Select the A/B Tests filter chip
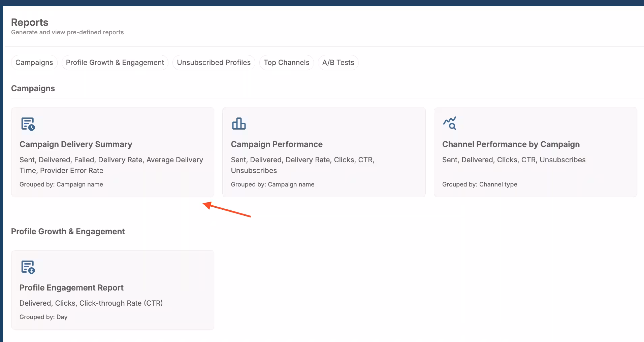Image resolution: width=644 pixels, height=342 pixels. click(338, 62)
